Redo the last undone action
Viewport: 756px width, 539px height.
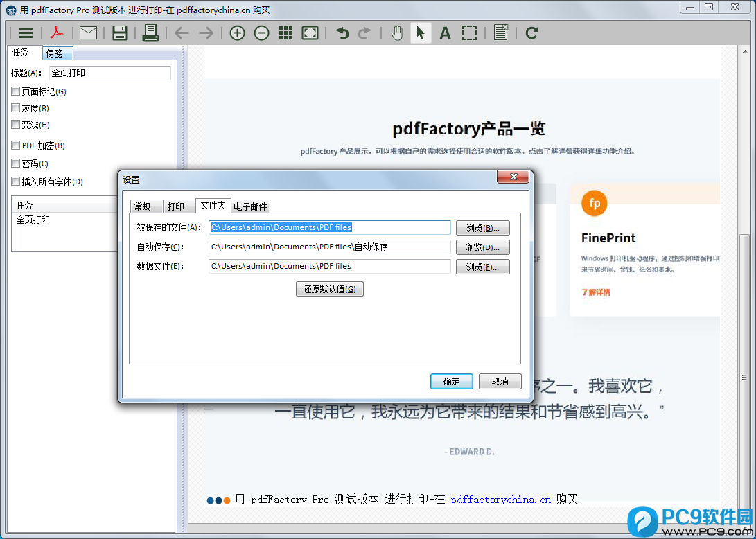click(x=365, y=33)
